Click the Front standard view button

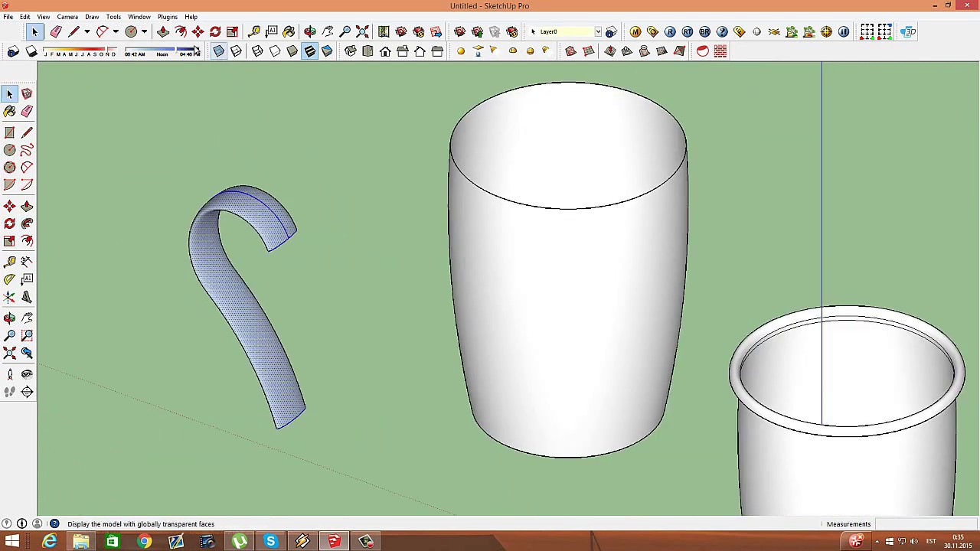[x=385, y=51]
